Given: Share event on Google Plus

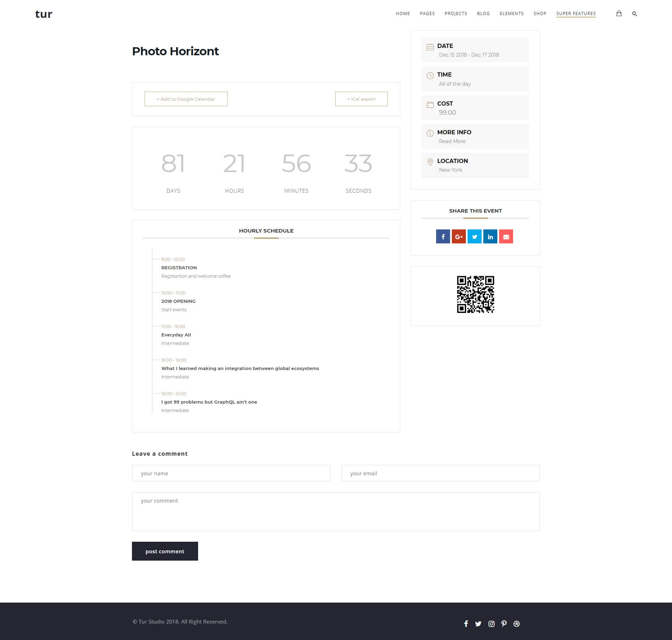Looking at the screenshot, I should (458, 236).
